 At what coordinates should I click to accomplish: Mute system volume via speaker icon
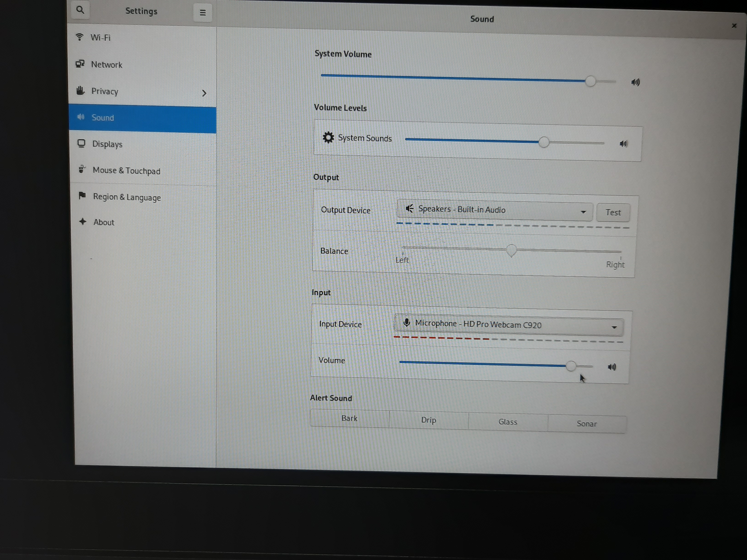click(x=635, y=82)
